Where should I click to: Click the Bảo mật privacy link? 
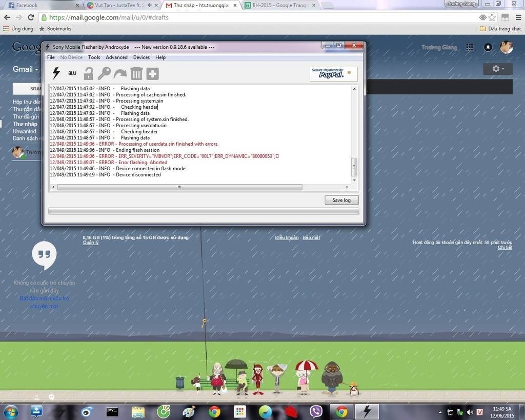tap(311, 237)
